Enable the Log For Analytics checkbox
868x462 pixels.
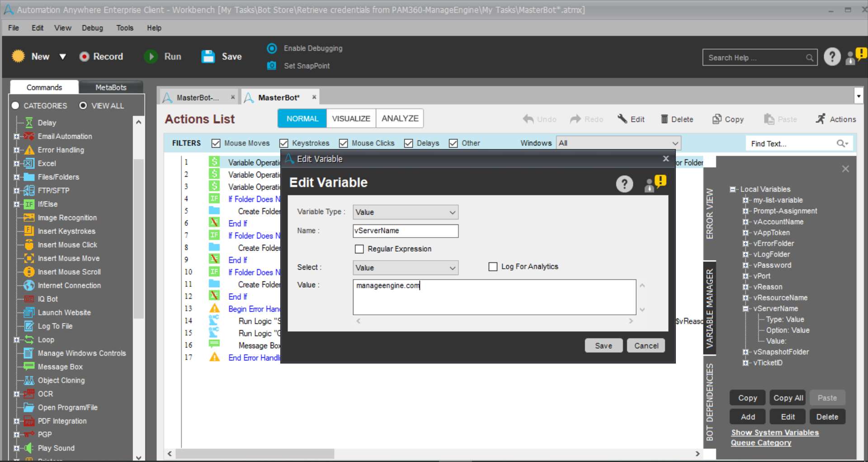click(x=493, y=267)
